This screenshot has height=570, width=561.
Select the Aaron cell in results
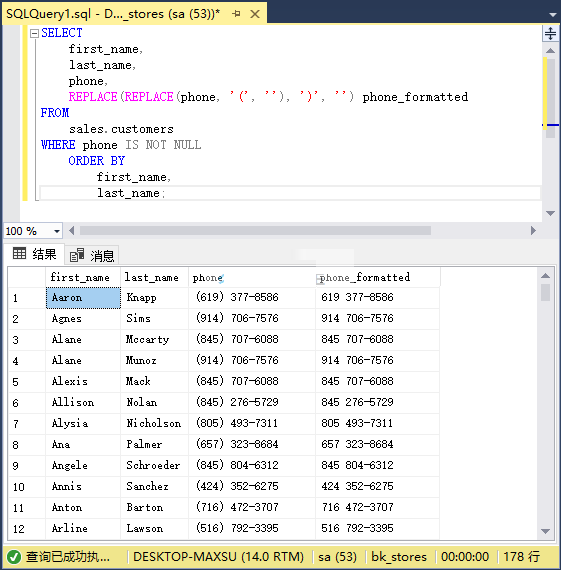83,298
